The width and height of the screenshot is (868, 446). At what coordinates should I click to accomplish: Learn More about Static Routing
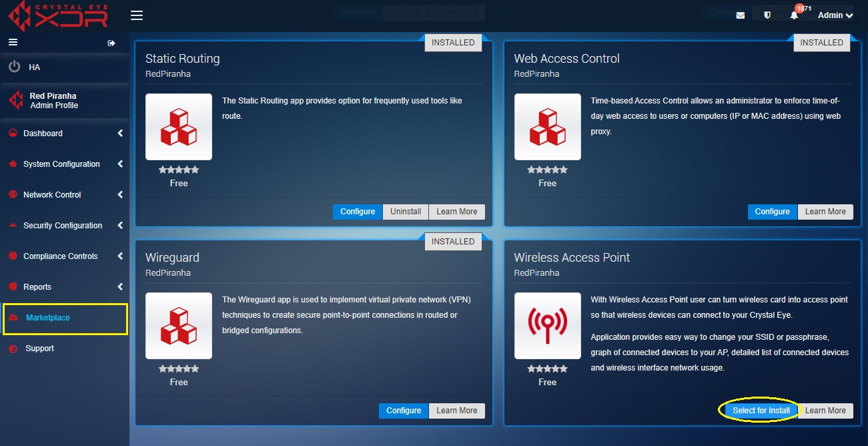click(x=457, y=212)
